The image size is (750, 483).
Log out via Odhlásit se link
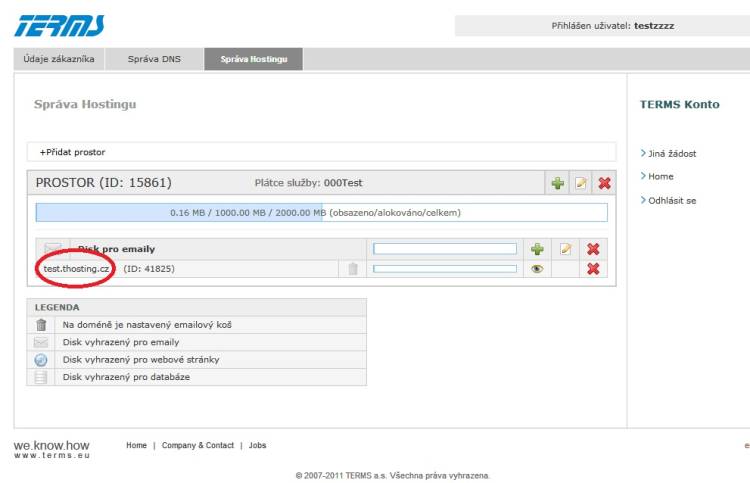[672, 200]
